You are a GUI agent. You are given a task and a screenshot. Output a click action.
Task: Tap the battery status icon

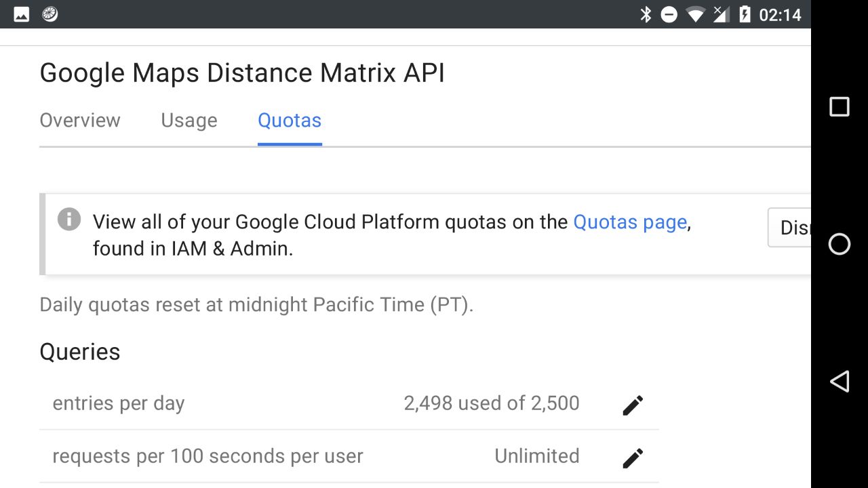(x=745, y=14)
